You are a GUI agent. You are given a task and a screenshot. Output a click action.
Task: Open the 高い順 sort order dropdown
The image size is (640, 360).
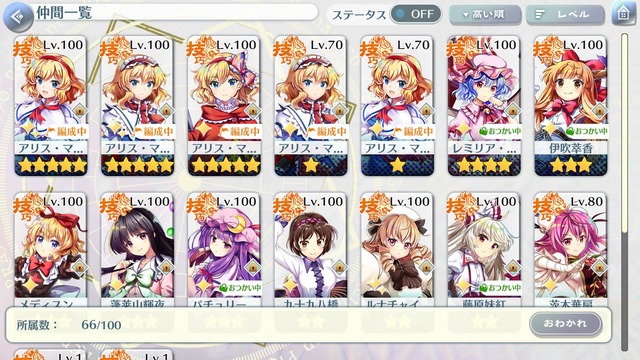pos(485,15)
